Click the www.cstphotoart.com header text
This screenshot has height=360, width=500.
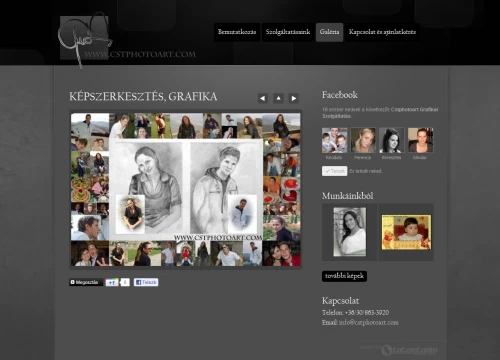(140, 54)
